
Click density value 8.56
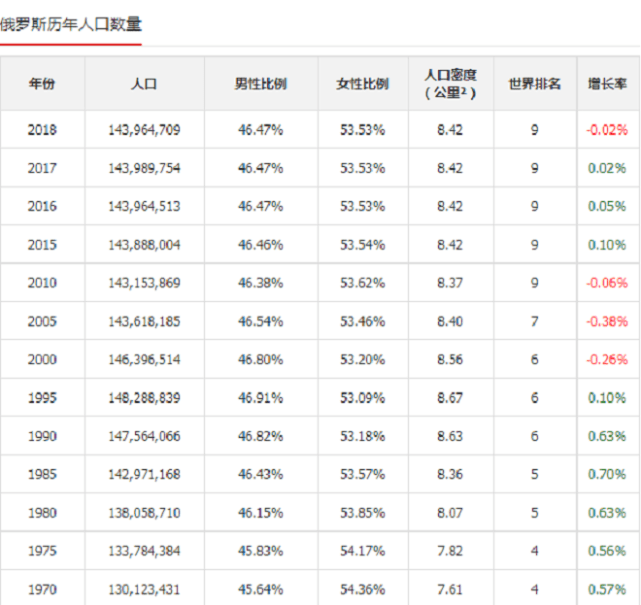(x=450, y=359)
